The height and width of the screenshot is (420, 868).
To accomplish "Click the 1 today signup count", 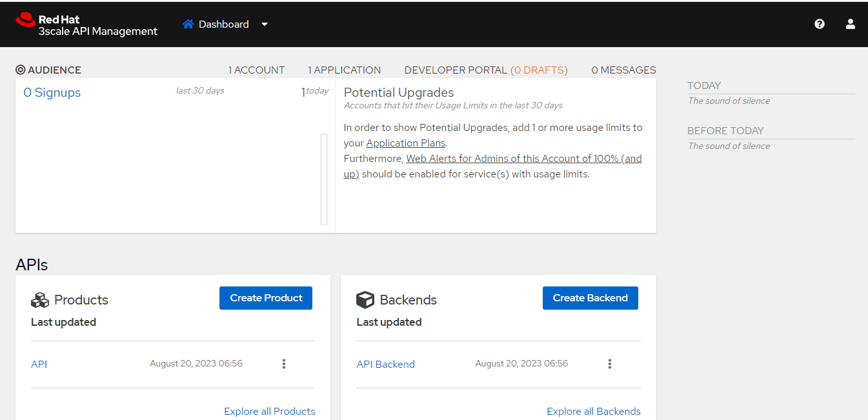I will (x=315, y=92).
